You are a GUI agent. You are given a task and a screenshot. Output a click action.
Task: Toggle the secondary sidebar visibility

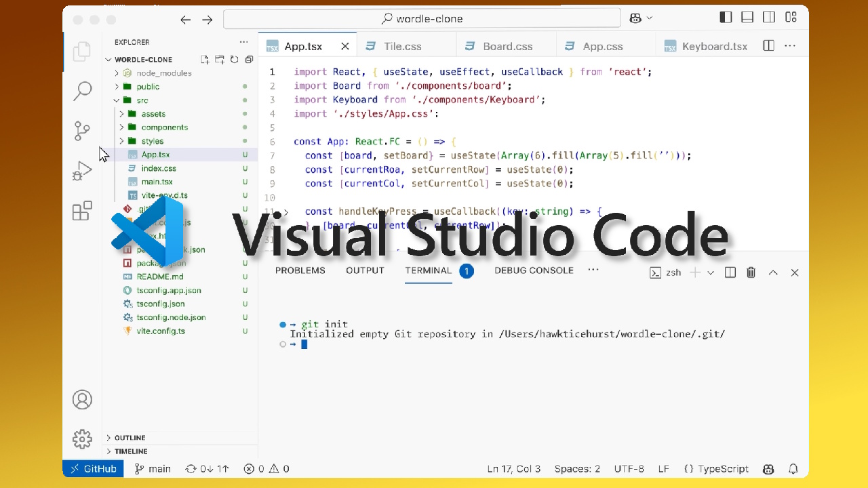[x=768, y=17]
